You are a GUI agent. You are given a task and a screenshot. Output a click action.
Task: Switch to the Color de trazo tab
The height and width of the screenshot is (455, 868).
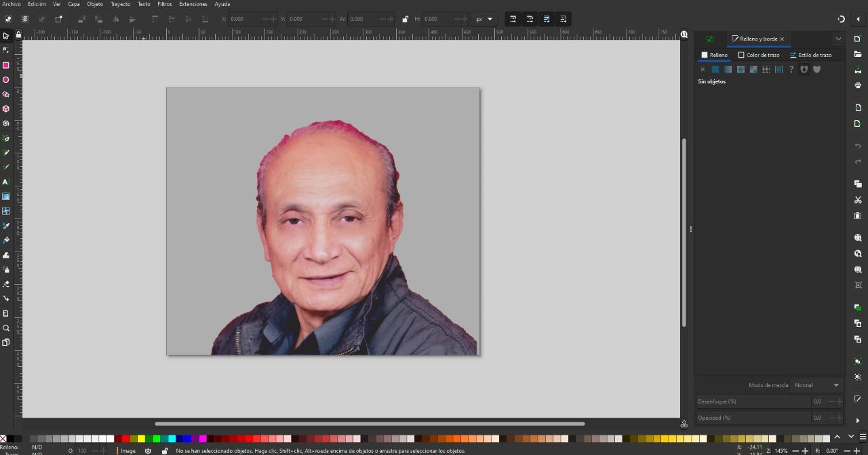pos(759,55)
